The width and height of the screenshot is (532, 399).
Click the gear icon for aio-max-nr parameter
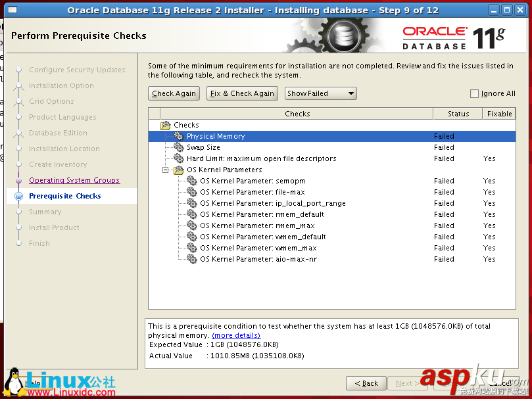pos(192,259)
